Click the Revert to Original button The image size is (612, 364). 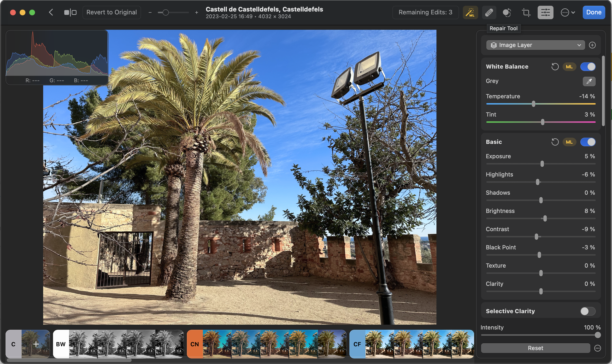pyautogui.click(x=112, y=12)
